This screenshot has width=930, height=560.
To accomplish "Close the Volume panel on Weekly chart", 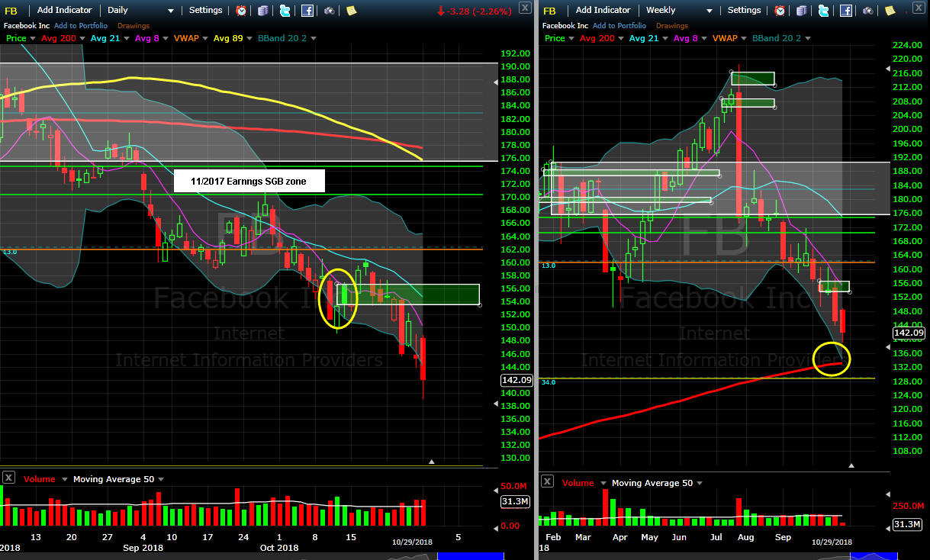I will 547,481.
